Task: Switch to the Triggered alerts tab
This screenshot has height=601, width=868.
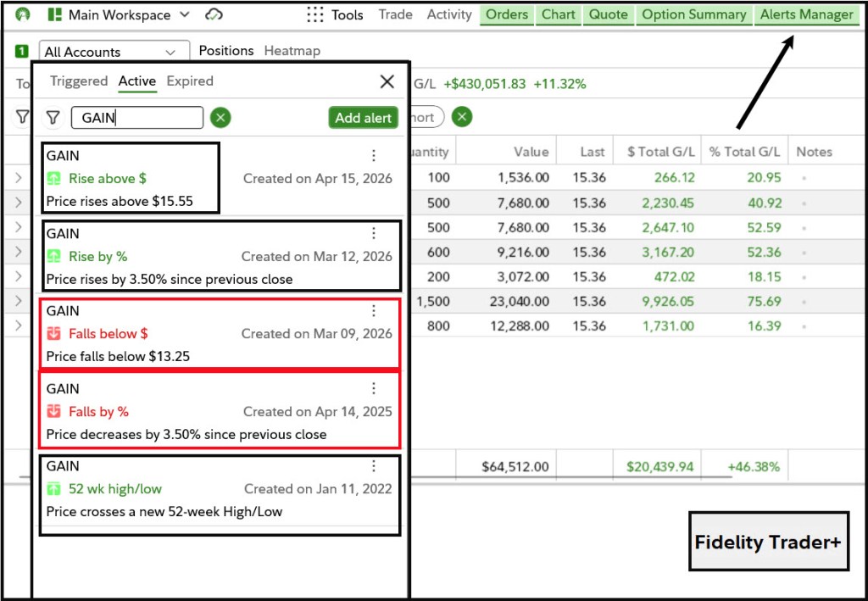Action: pyautogui.click(x=79, y=81)
